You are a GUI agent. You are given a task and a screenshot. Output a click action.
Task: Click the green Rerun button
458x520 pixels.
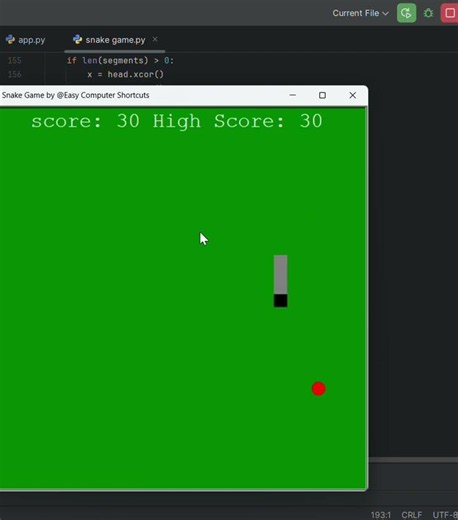406,13
